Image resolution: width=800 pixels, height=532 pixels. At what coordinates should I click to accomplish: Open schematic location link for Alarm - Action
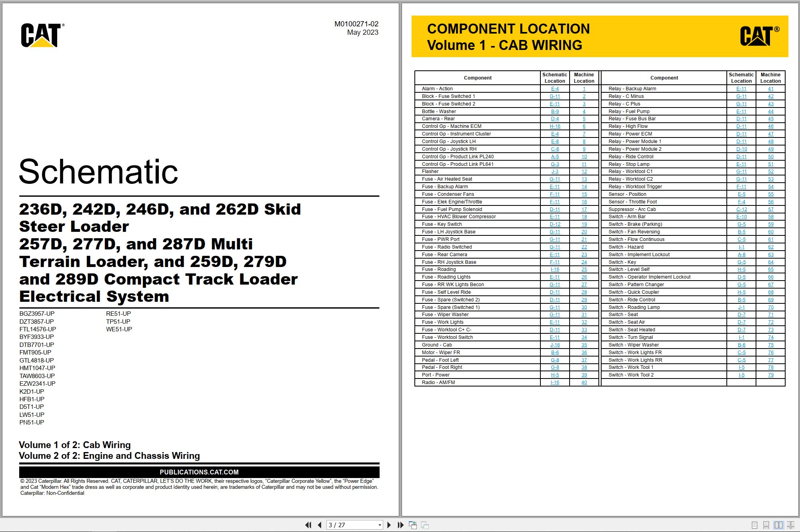pos(555,89)
